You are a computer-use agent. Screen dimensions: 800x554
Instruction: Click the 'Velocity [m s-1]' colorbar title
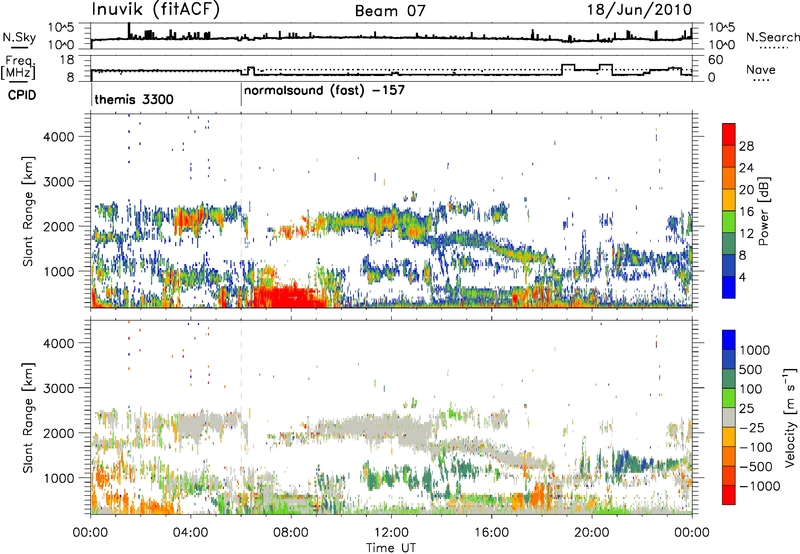[790, 417]
